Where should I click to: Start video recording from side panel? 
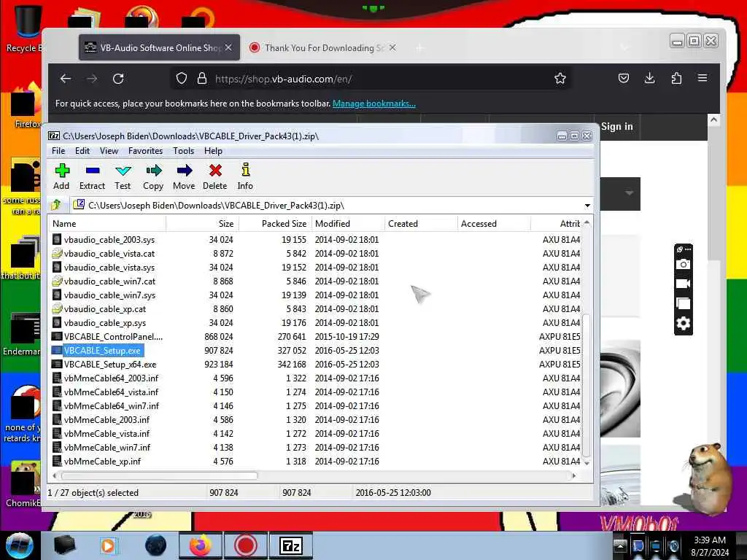coord(683,284)
